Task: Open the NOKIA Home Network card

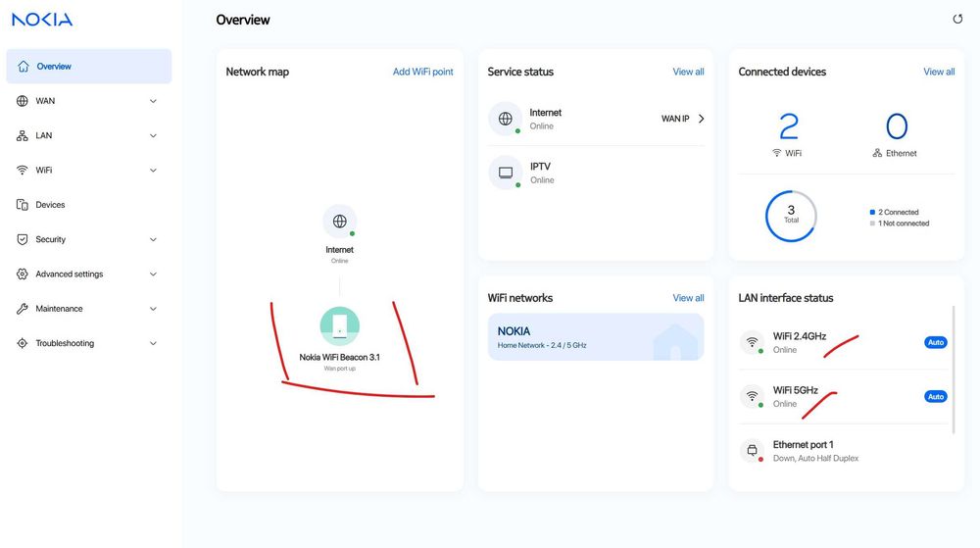Action: point(596,337)
